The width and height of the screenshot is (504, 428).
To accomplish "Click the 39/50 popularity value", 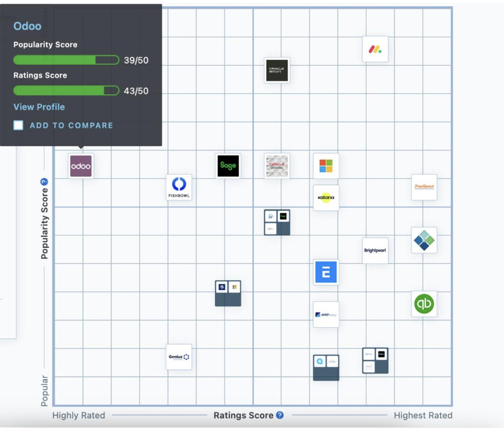I will (x=136, y=60).
